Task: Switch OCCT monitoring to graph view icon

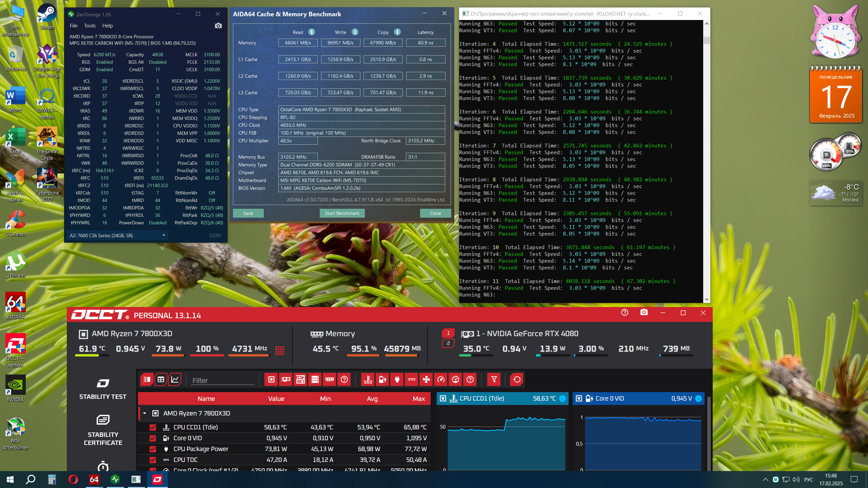Action: tap(175, 380)
